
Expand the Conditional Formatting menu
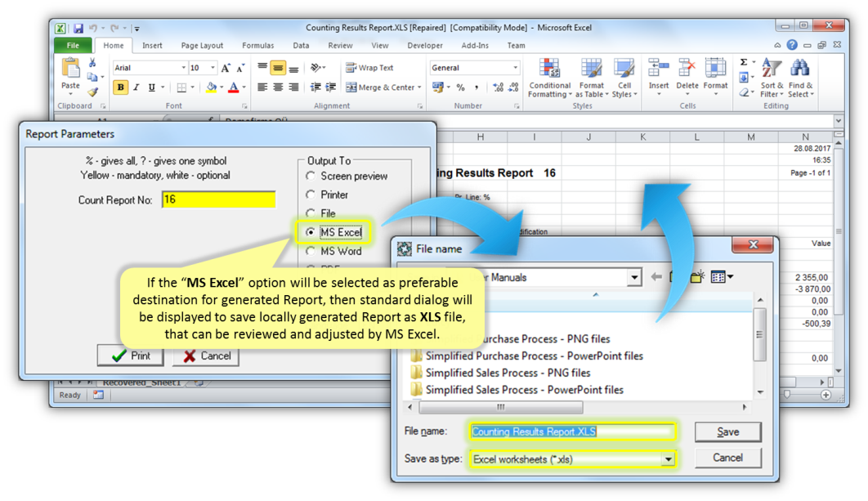(549, 78)
